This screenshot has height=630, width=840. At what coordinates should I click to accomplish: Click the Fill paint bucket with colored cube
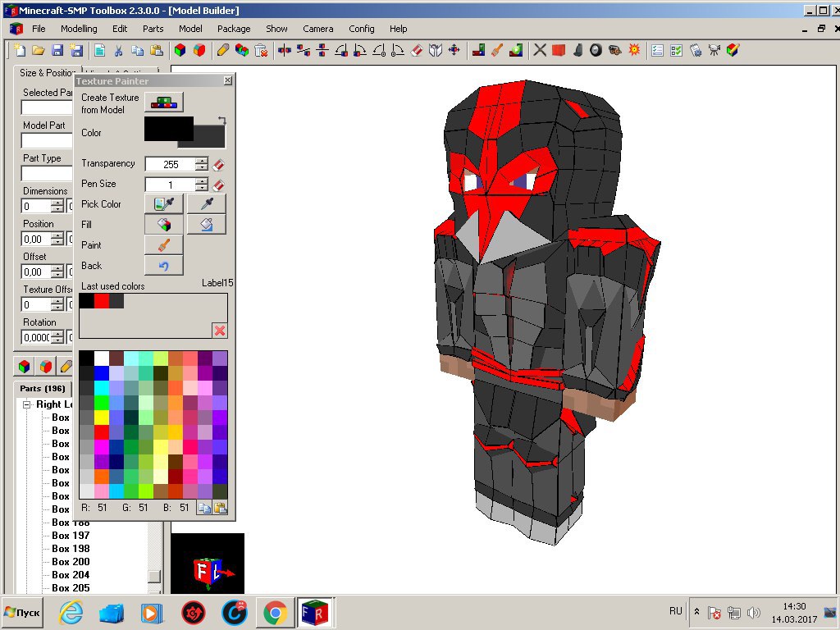164,225
